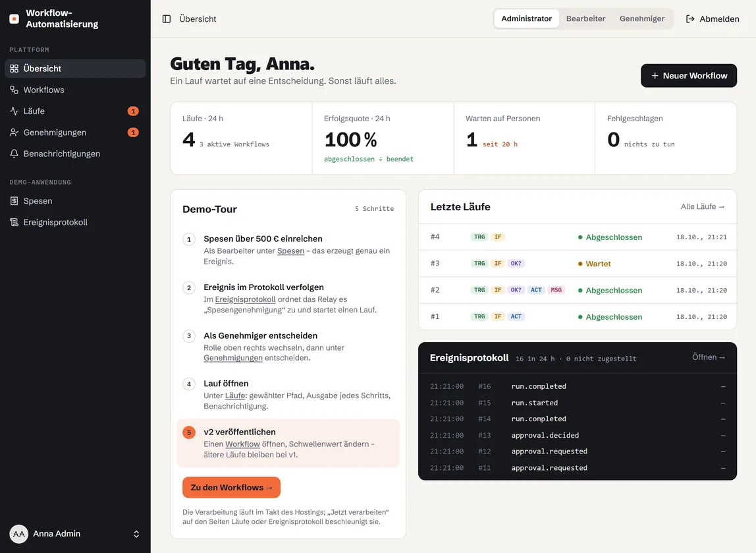Click the plus icon in Neuer Workflow
The width and height of the screenshot is (756, 553).
(x=655, y=76)
